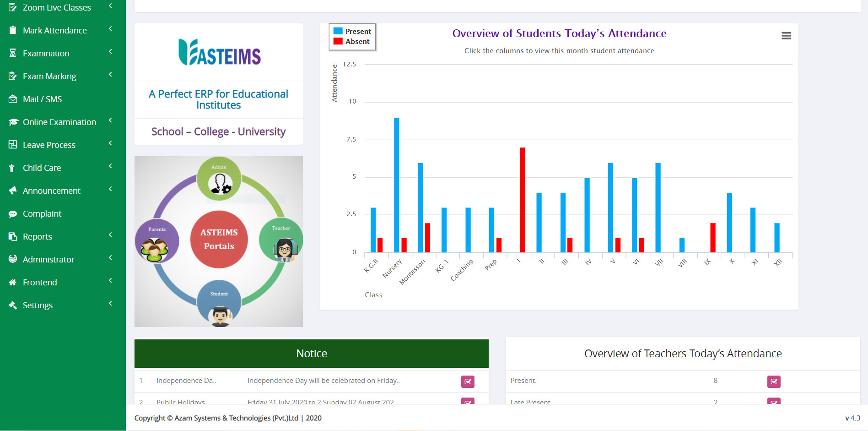868x431 pixels.
Task: Open the Exam Marking menu item
Action: coord(49,76)
